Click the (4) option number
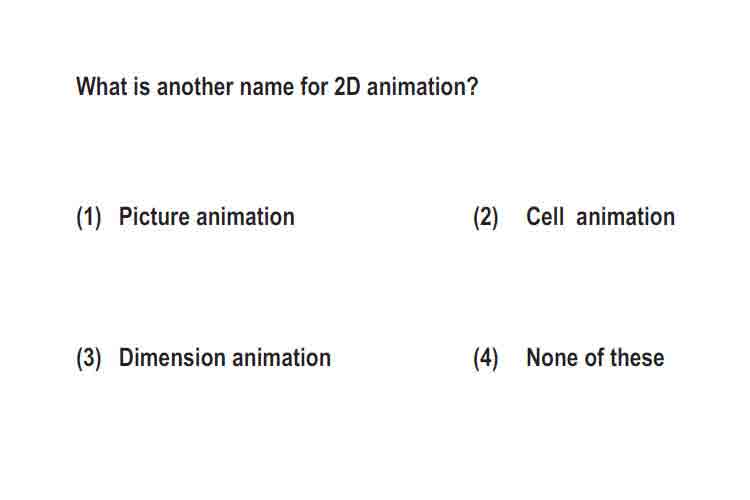Viewport: 750px width, 500px height. click(x=485, y=358)
